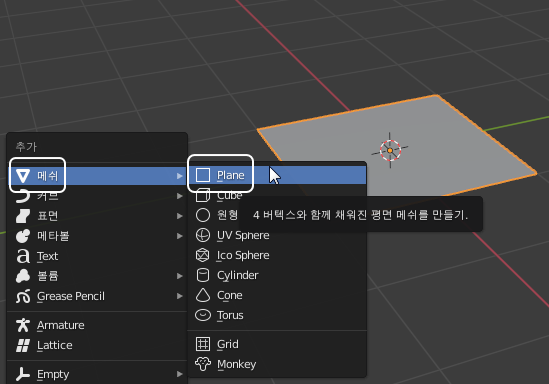The width and height of the screenshot is (549, 384).
Task: Click the 메쉬 mesh triangle icon
Action: [x=23, y=176]
